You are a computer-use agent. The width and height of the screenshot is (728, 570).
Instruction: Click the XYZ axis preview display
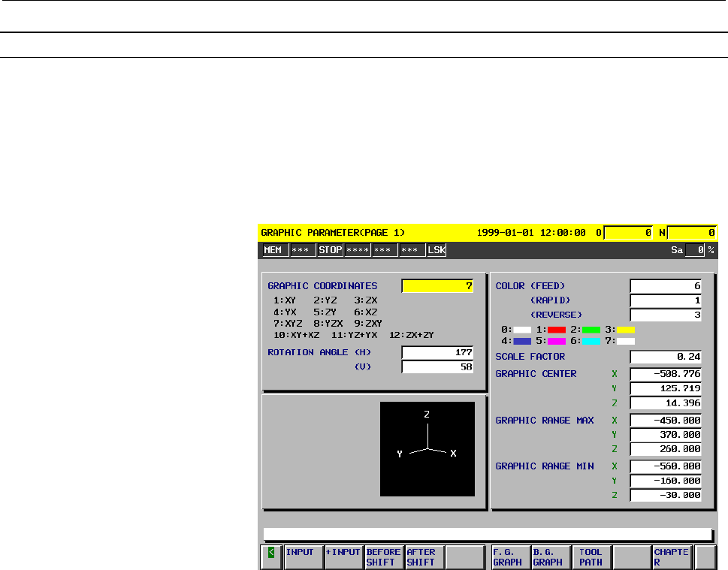(427, 449)
